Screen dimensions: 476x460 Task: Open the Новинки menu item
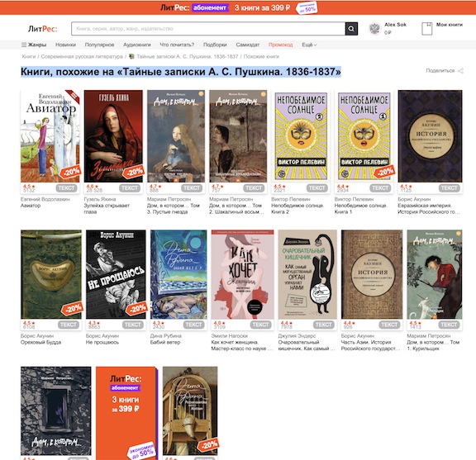65,45
